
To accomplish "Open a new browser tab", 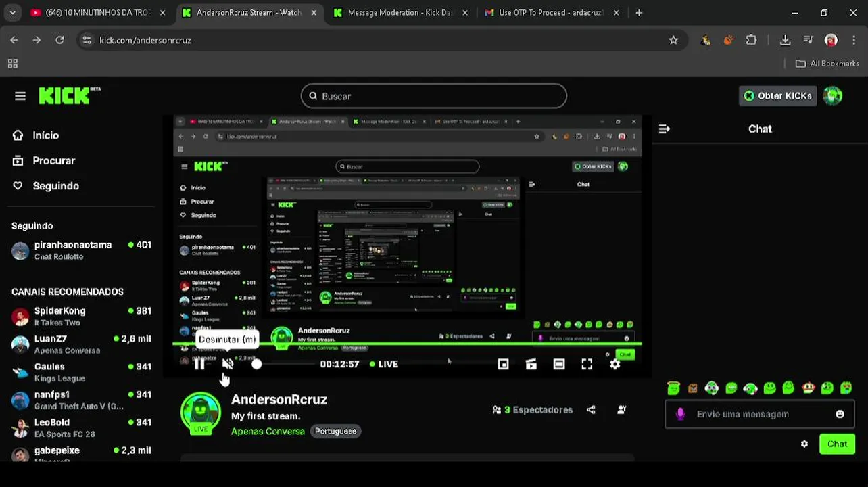I will point(639,13).
